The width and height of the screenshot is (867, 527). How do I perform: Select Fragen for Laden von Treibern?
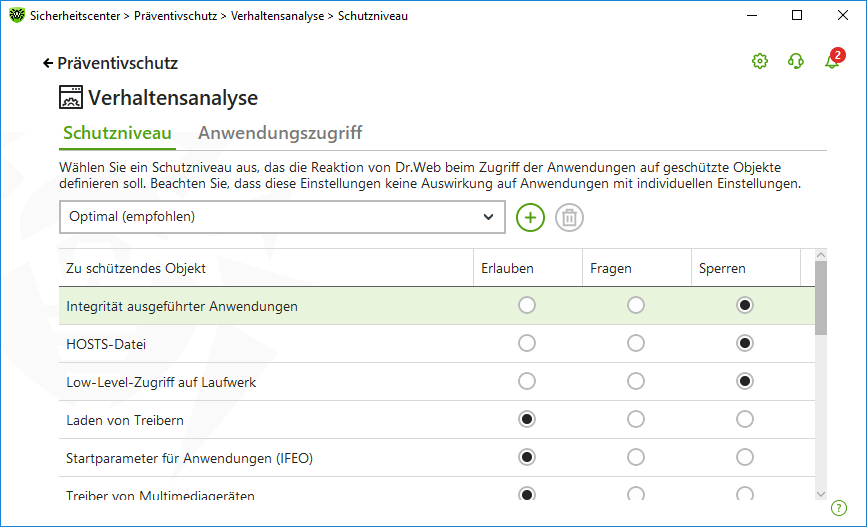coord(636,419)
